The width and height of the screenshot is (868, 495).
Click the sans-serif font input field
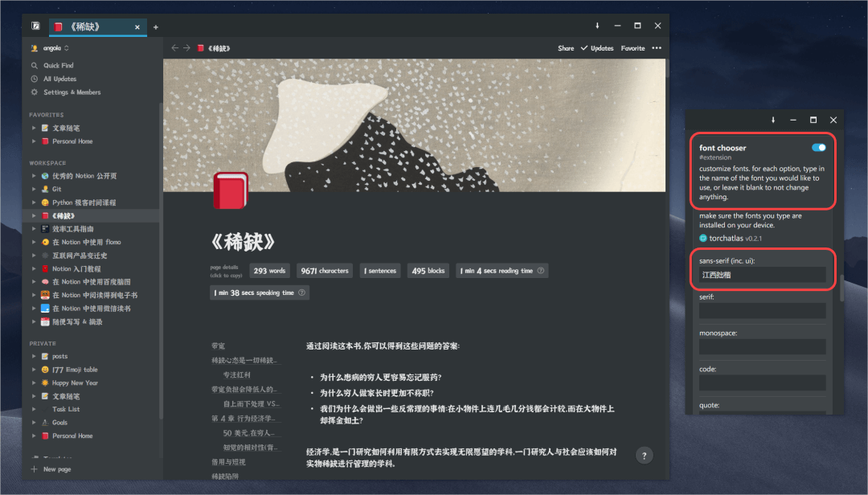click(x=762, y=275)
